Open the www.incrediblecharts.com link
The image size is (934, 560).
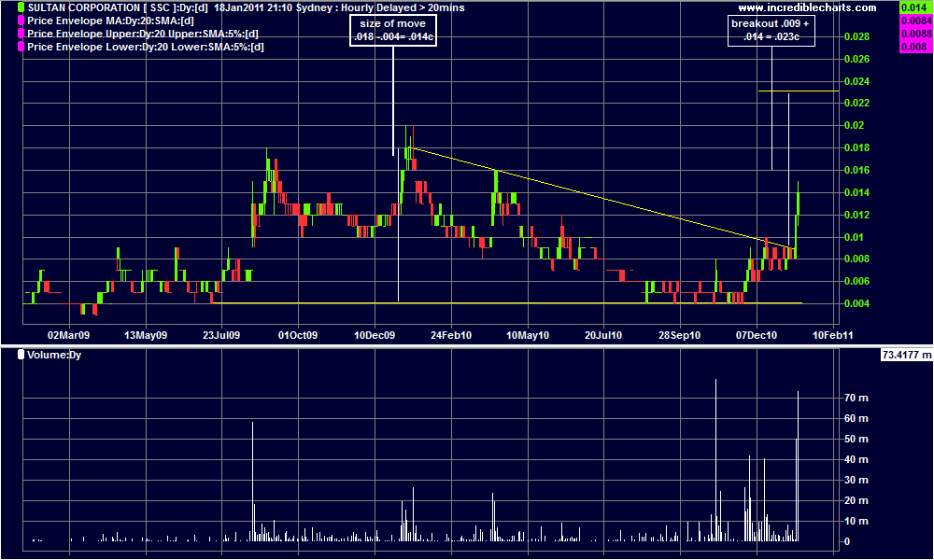[x=807, y=7]
